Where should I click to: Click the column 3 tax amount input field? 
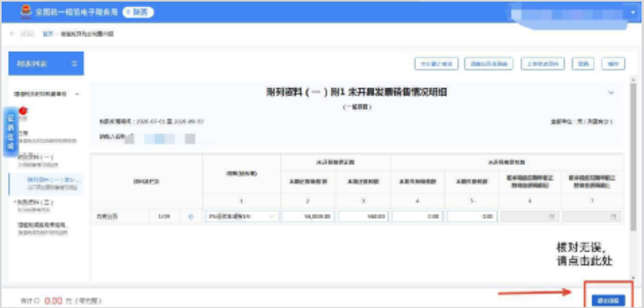pos(363,217)
